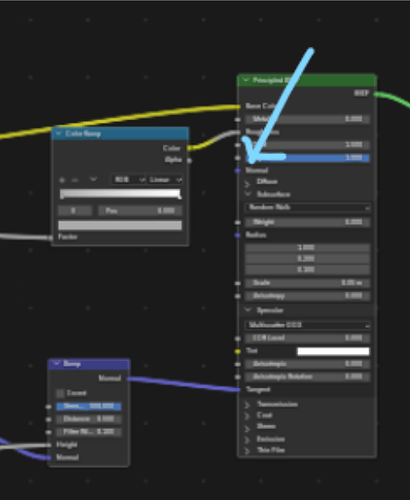Click the Color Ramp remove stop minus icon
The image size is (410, 500).
tap(75, 180)
